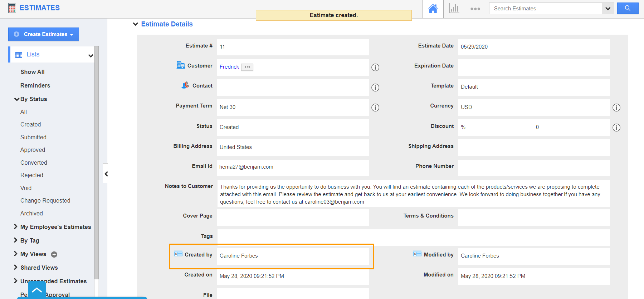
Task: Filter estimates by Created status
Action: [x=30, y=124]
